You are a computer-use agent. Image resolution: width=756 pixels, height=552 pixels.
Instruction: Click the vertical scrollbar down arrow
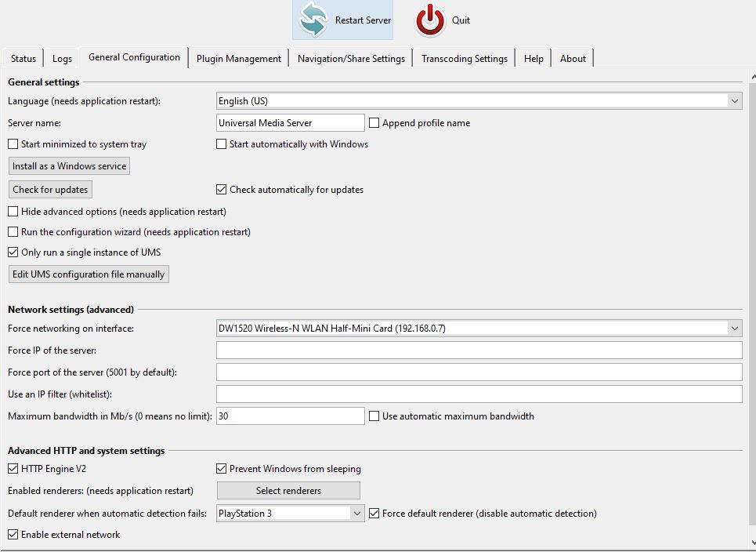753,543
